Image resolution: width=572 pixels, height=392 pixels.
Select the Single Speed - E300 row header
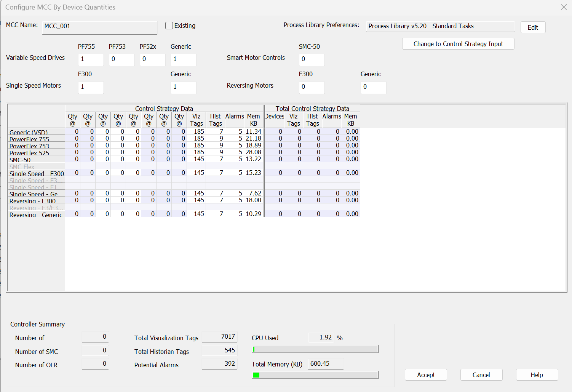click(37, 173)
